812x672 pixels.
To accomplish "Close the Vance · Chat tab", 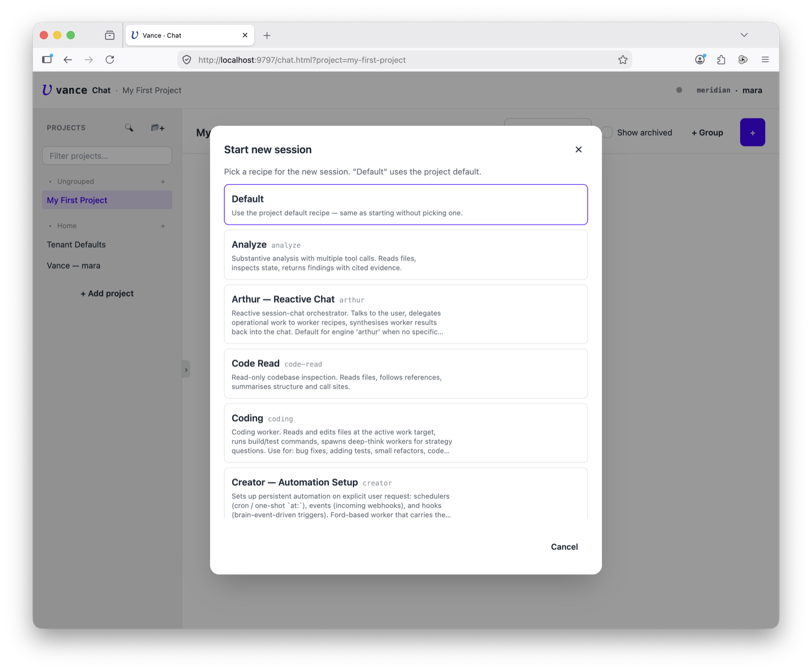I will (x=245, y=35).
